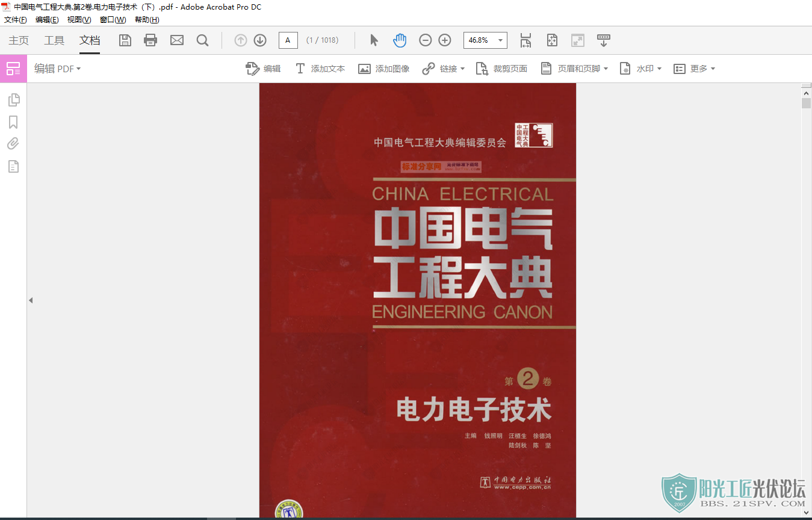The image size is (812, 520).
Task: Click the page number input field
Action: (288, 40)
